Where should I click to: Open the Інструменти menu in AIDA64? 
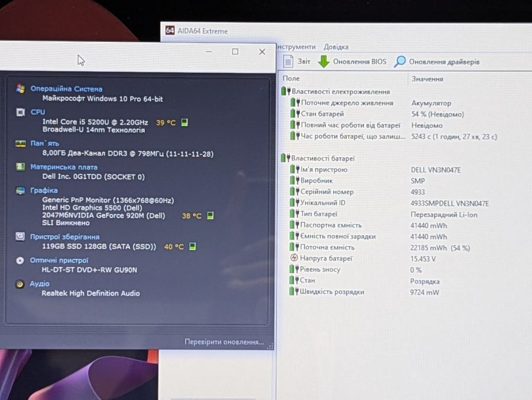tap(296, 47)
